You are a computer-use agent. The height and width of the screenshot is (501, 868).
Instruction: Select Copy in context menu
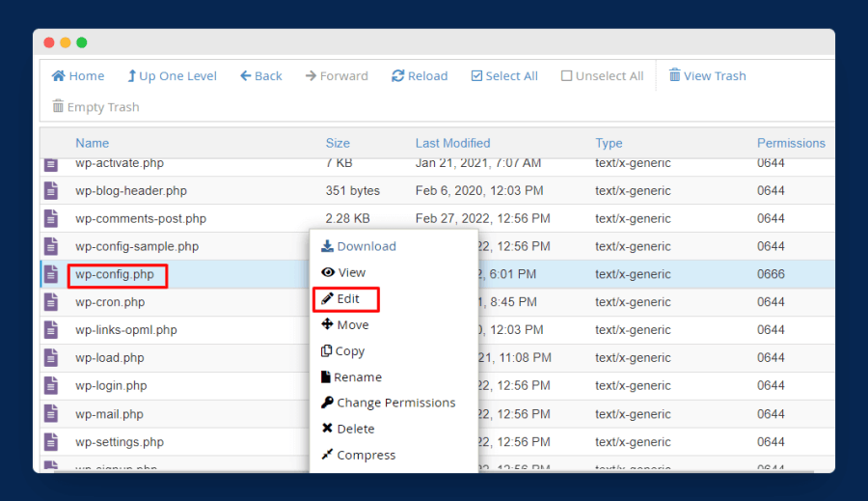[342, 351]
